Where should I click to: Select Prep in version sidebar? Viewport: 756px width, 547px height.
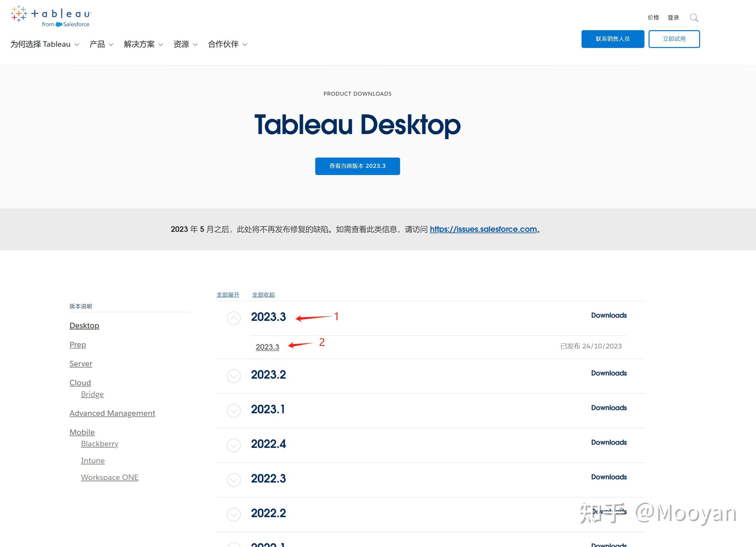[78, 344]
